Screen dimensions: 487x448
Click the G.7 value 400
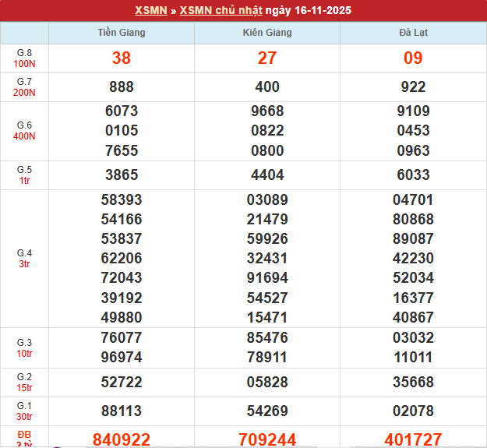(267, 86)
